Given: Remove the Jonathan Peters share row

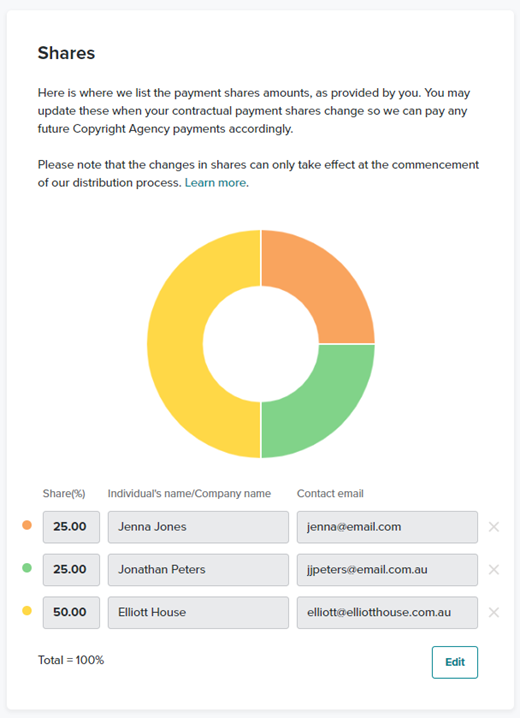Looking at the screenshot, I should [x=493, y=570].
